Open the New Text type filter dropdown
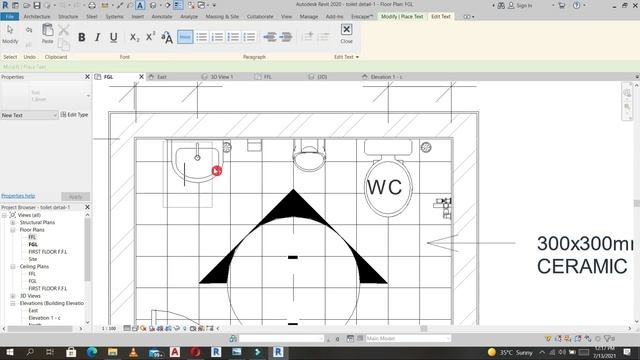Viewport: 640px width, 360px height. click(x=29, y=116)
